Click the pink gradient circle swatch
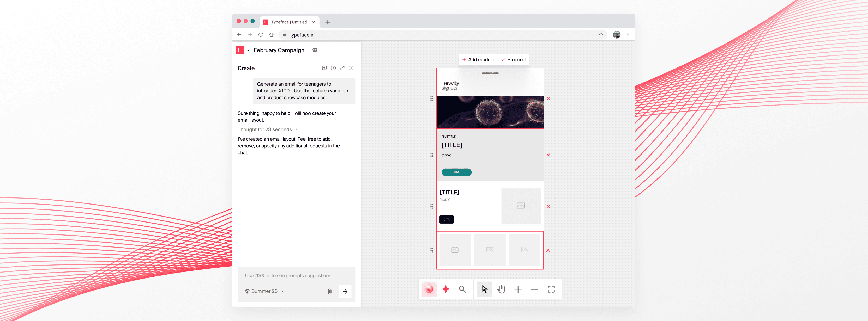The height and width of the screenshot is (321, 868). [x=429, y=289]
